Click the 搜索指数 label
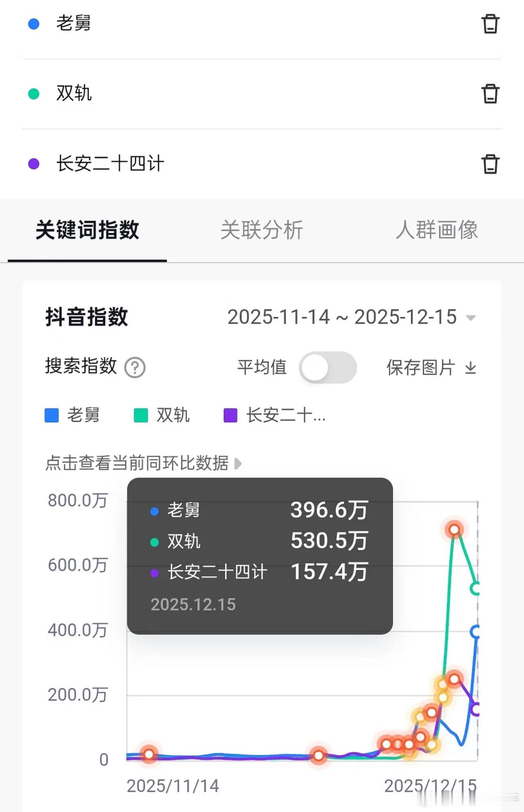The height and width of the screenshot is (812, 524). (x=81, y=366)
